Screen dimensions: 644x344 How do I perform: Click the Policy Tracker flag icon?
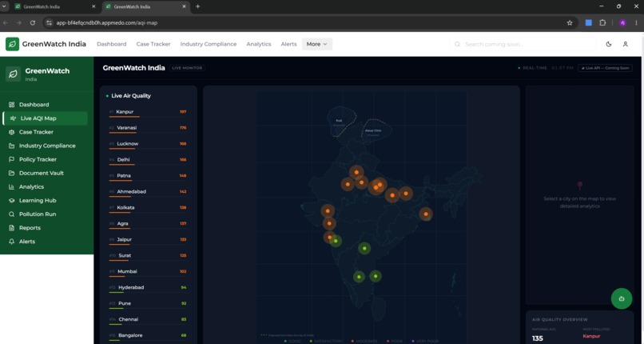coord(11,159)
